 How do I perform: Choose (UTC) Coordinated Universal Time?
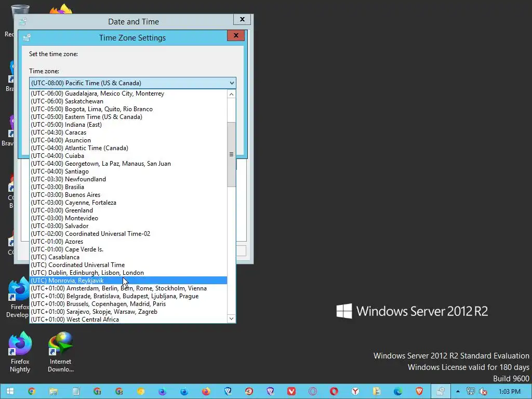(x=128, y=265)
